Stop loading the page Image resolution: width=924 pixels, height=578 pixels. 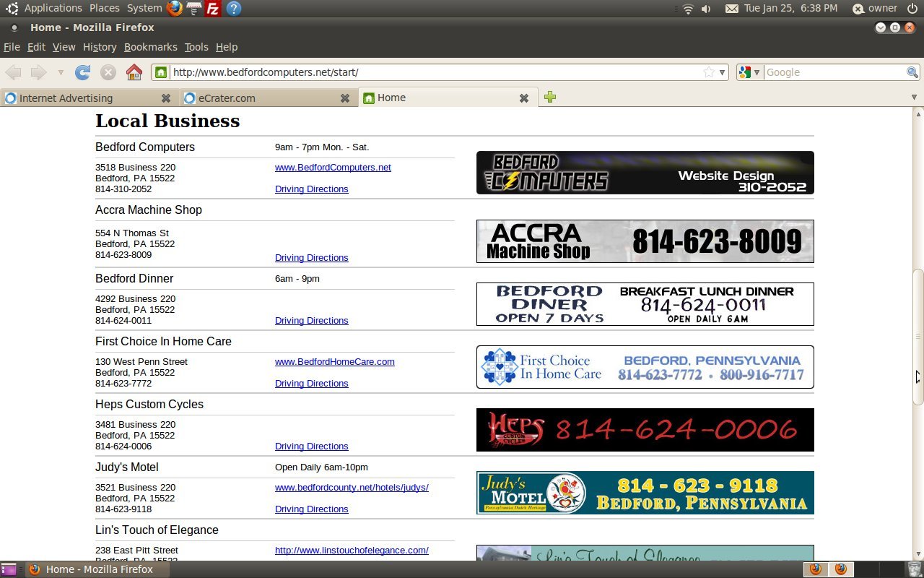pos(108,72)
